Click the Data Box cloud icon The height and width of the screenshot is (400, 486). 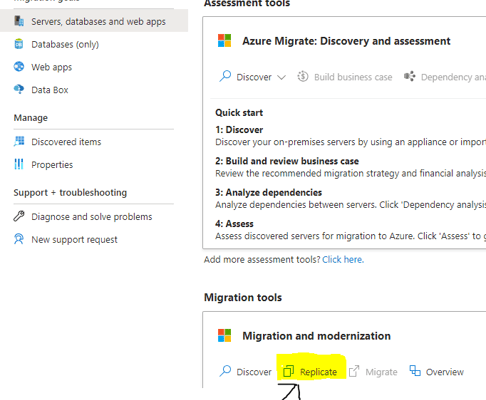click(x=19, y=89)
